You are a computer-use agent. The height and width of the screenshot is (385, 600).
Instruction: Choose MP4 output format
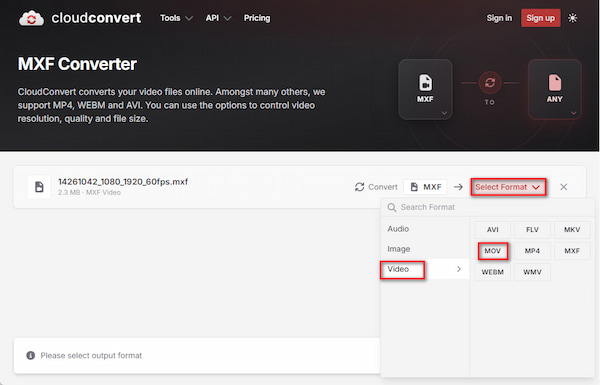point(532,251)
